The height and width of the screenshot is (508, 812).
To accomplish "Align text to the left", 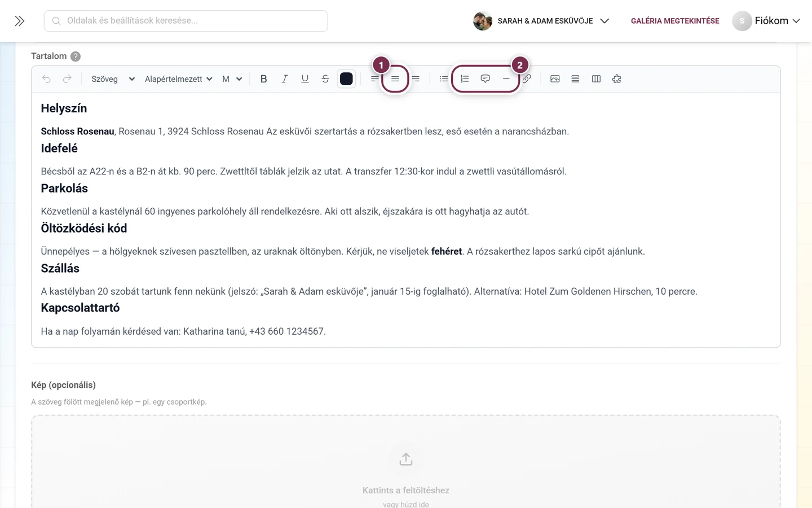I will point(374,79).
